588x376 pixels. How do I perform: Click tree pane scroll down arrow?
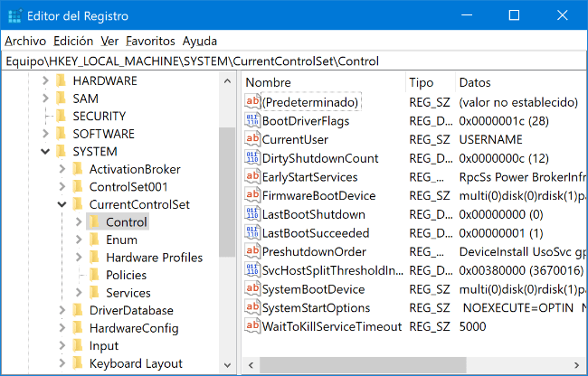(227, 365)
